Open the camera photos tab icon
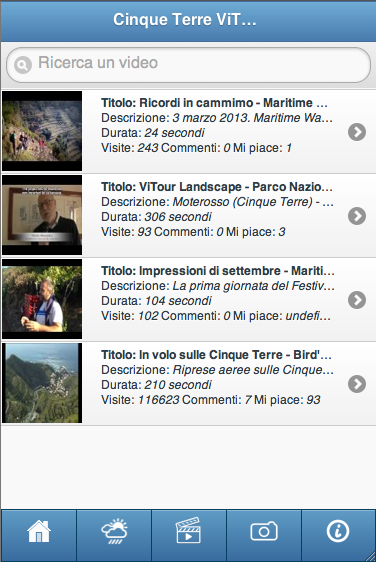Screen dimensions: 376x562 [x=264, y=531]
